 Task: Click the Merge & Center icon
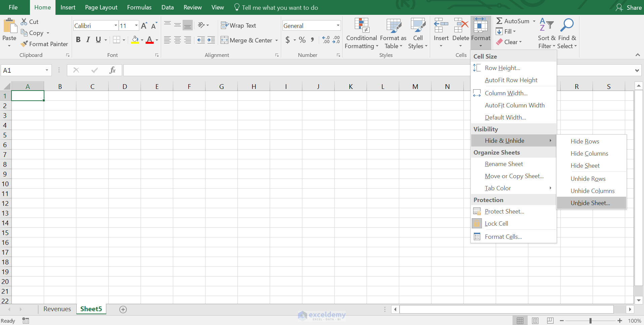pos(224,40)
